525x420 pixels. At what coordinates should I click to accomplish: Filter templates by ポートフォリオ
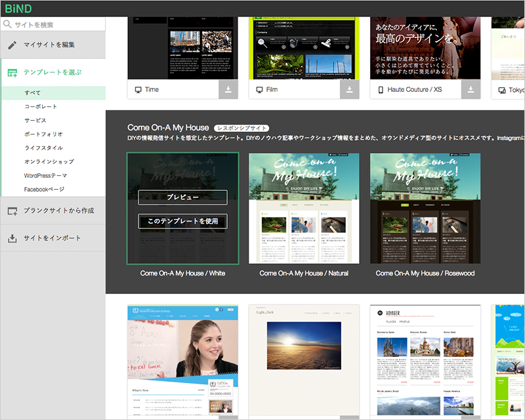click(x=43, y=134)
